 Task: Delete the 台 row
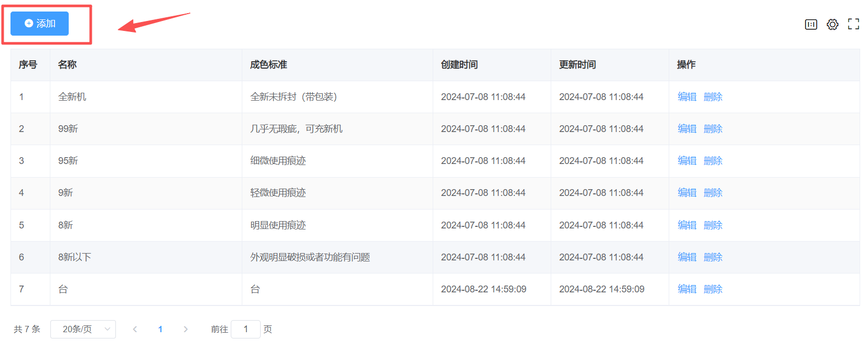click(713, 289)
